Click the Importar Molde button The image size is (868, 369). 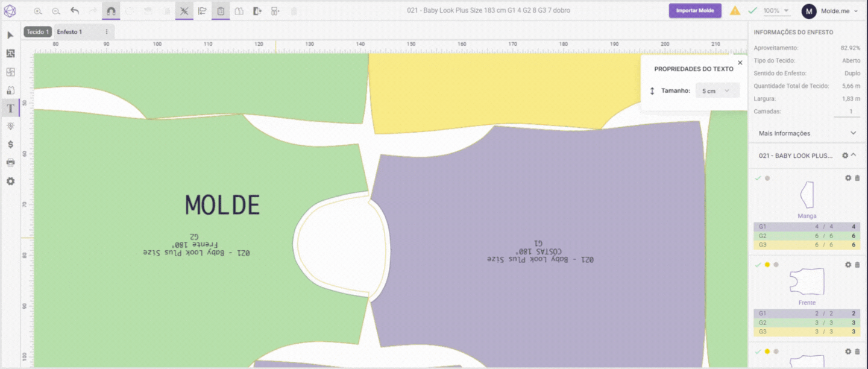pyautogui.click(x=694, y=11)
